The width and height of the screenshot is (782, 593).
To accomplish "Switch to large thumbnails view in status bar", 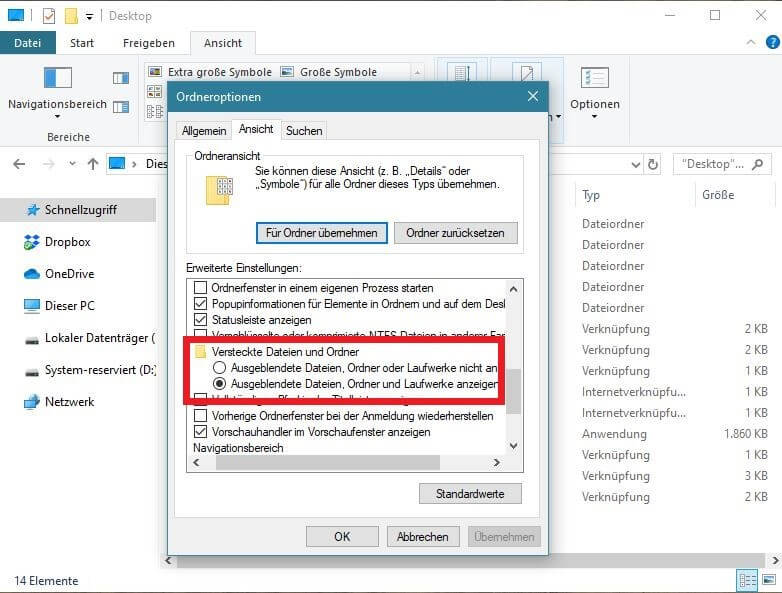I will coord(769,581).
